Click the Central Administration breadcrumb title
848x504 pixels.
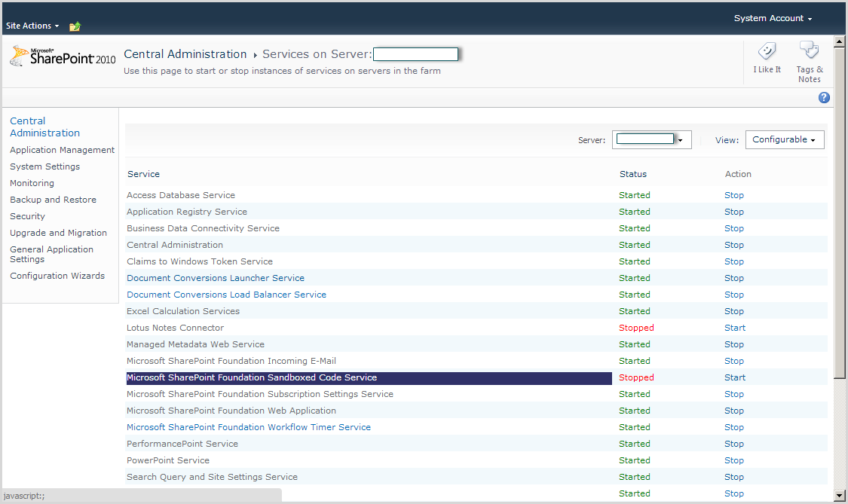click(x=185, y=54)
